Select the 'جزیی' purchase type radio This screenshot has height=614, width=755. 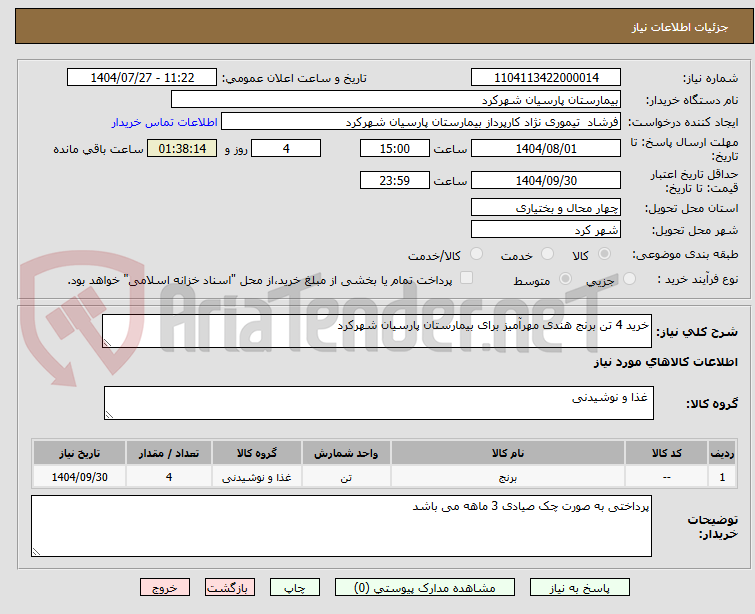tap(629, 279)
